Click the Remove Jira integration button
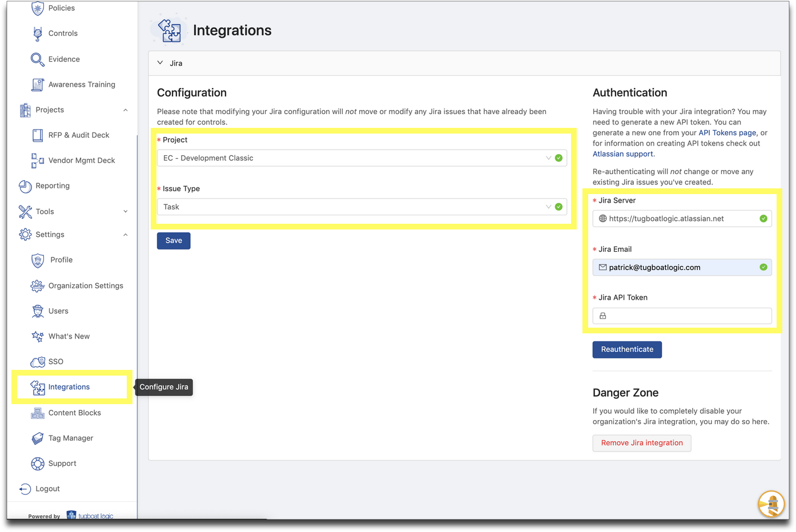The width and height of the screenshot is (796, 532). 642,443
